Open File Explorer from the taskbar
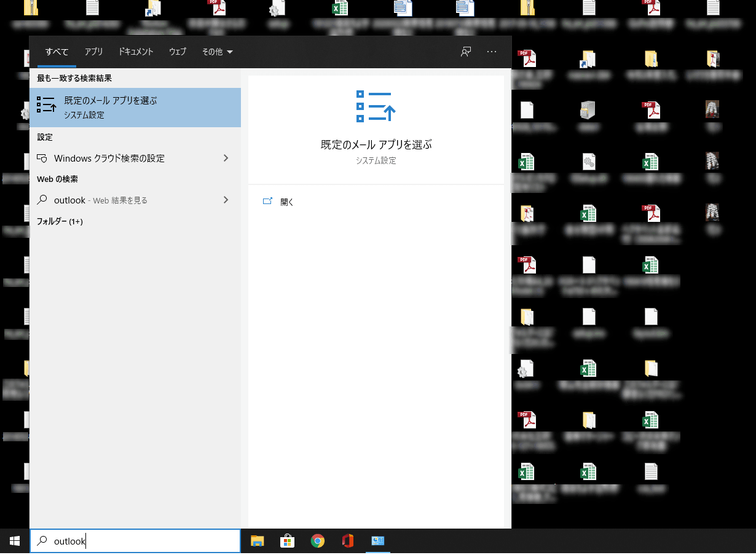The image size is (756, 555). click(257, 541)
